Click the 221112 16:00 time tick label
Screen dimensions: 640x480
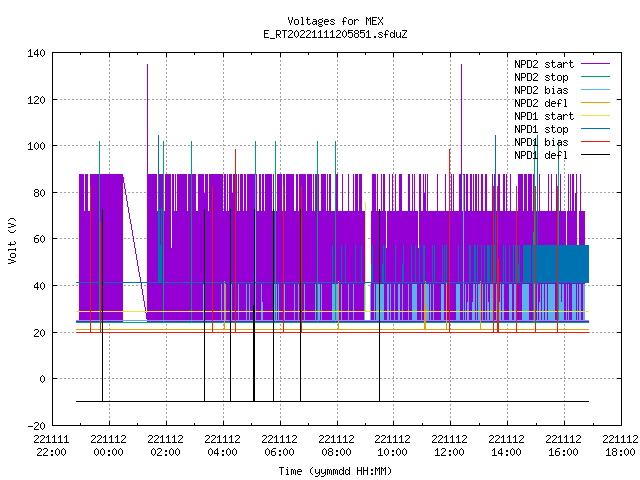click(563, 446)
